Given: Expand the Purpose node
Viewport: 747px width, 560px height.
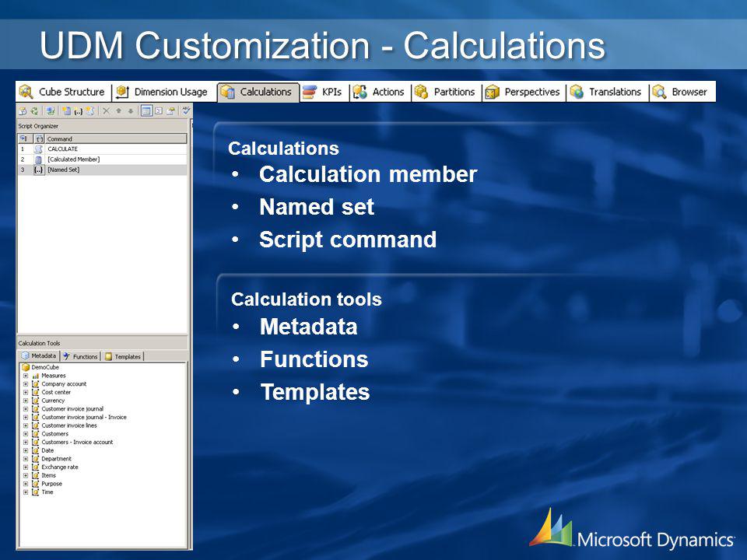Looking at the screenshot, I should [26, 484].
